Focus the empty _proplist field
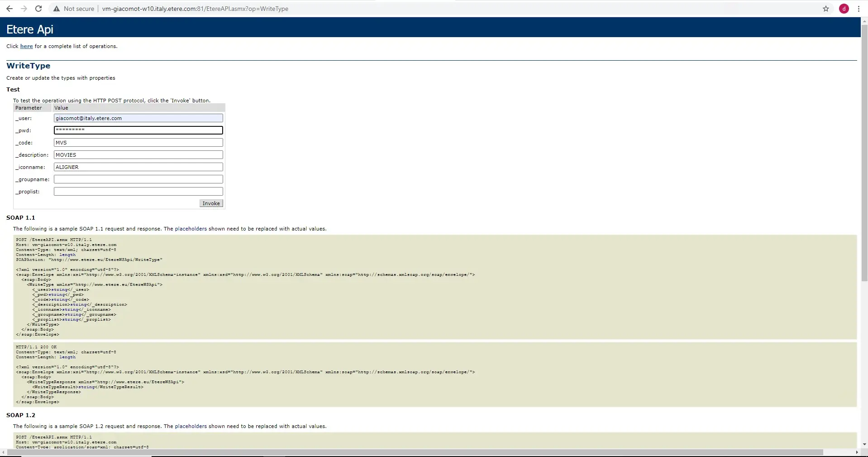The image size is (868, 457). tap(138, 192)
